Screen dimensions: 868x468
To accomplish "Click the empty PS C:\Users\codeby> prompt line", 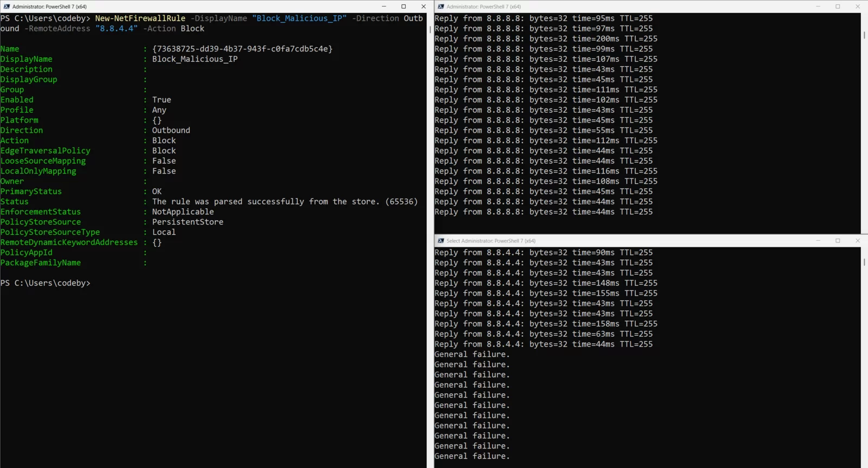I will pos(46,283).
